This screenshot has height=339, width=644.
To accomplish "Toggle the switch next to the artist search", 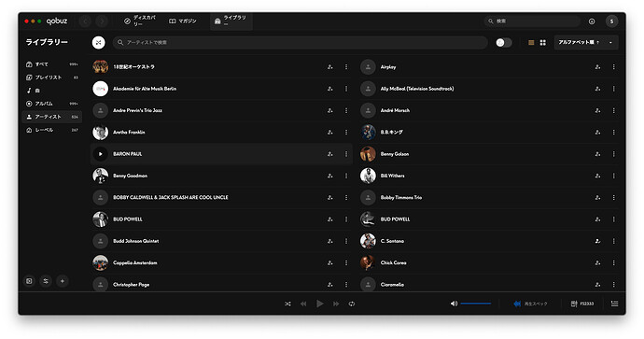I will [x=504, y=42].
